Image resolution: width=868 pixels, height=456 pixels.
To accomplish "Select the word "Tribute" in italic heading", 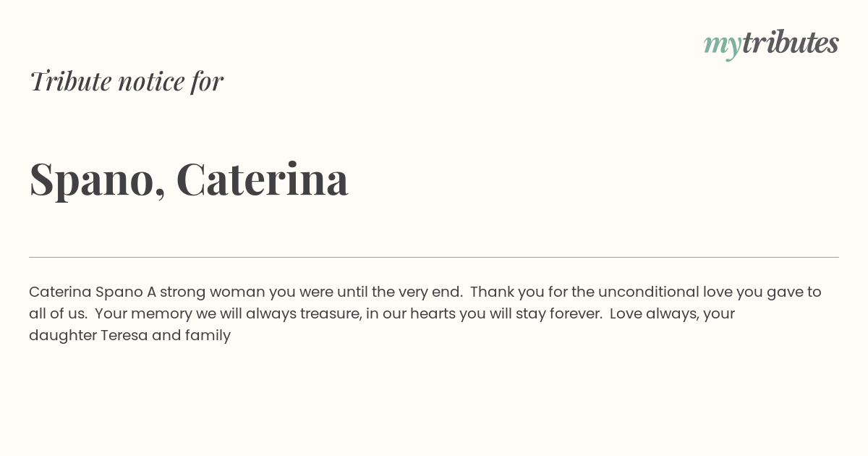I will point(70,81).
